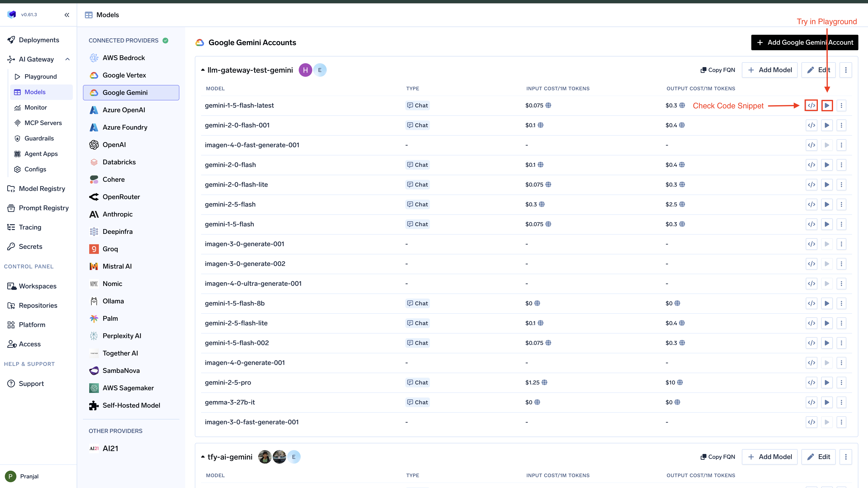The image size is (868, 488).
Task: Edit the tfy-ai-gemini account
Action: 818,457
